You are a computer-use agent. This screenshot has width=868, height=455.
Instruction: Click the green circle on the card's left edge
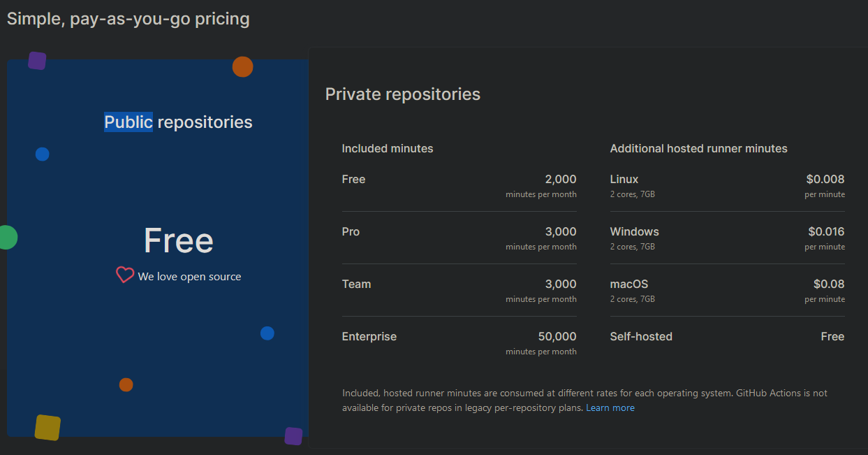tap(6, 237)
